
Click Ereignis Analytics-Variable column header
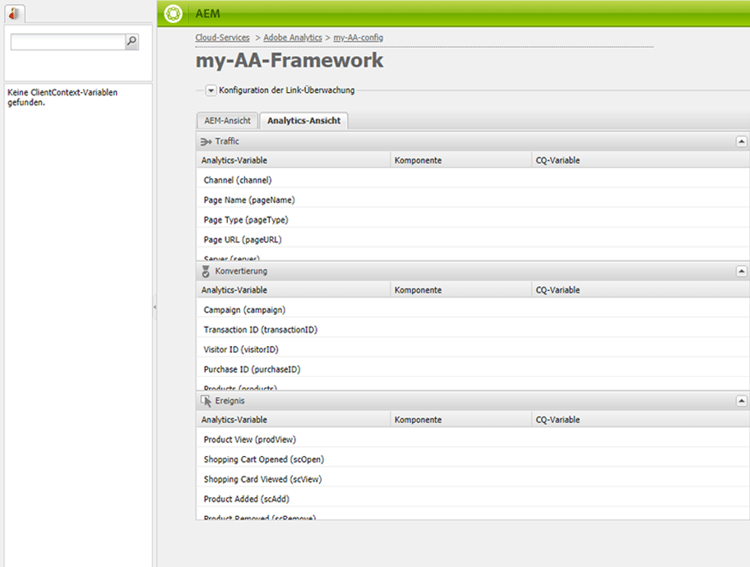pyautogui.click(x=293, y=420)
